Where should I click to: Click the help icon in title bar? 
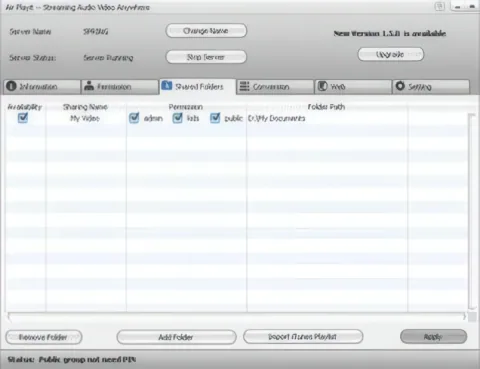(x=439, y=6)
